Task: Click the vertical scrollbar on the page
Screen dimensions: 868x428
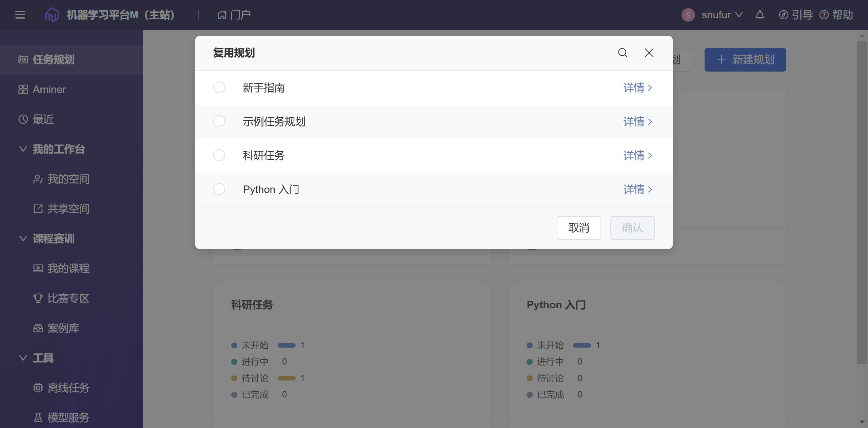Action: pyautogui.click(x=862, y=203)
